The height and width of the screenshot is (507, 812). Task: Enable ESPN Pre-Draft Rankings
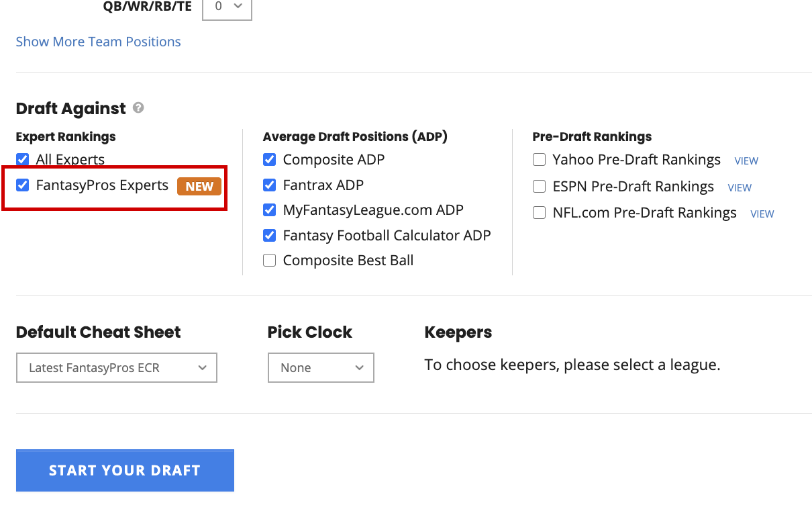click(x=539, y=186)
